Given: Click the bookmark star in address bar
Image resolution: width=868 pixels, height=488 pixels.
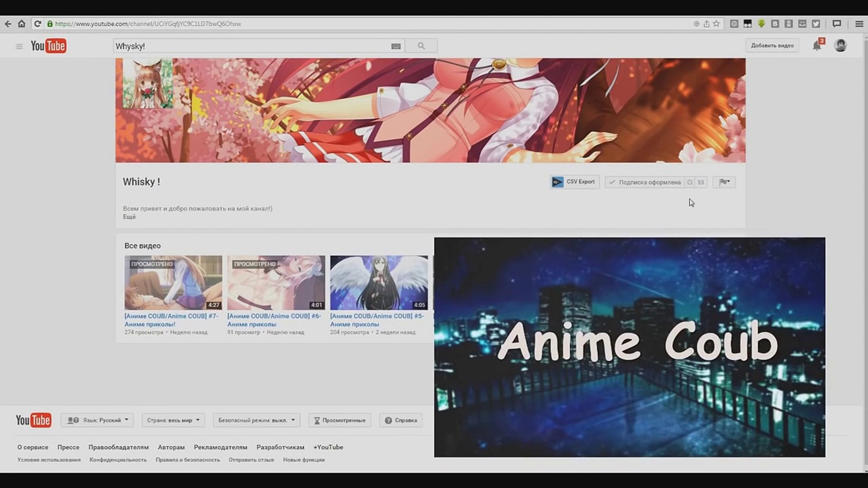Looking at the screenshot, I should coord(717,23).
